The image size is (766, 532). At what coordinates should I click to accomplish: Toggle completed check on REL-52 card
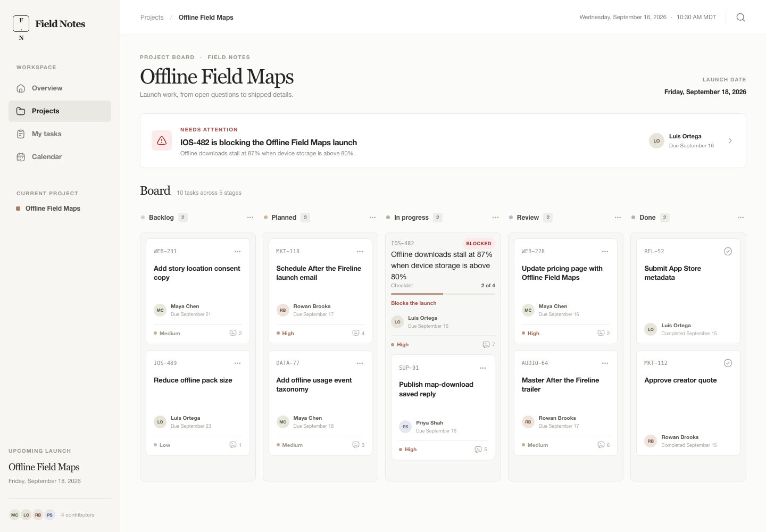(728, 251)
